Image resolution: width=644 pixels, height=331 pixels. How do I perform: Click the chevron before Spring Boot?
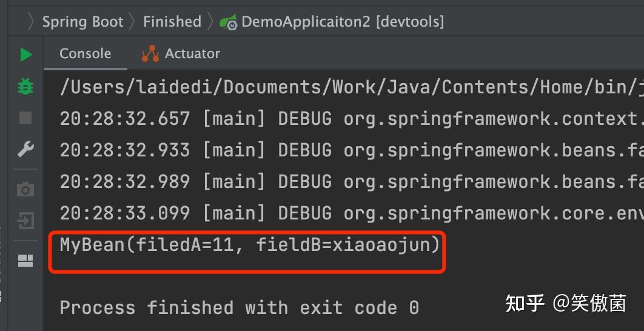pyautogui.click(x=32, y=22)
